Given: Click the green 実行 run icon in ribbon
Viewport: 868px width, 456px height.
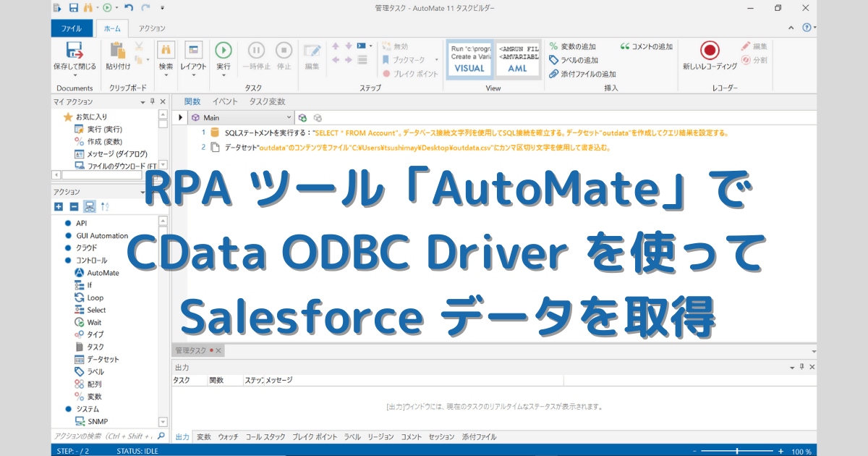Looking at the screenshot, I should pos(224,49).
